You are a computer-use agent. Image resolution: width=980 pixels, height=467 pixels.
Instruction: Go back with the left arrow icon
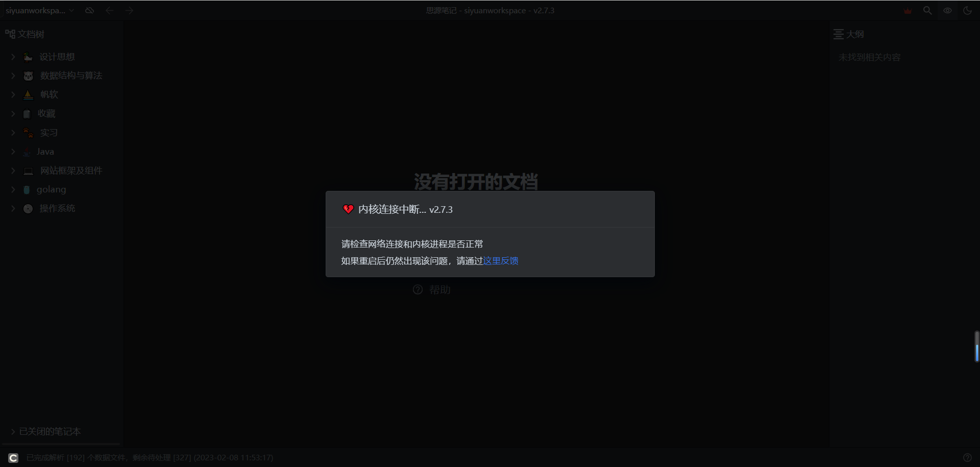pyautogui.click(x=109, y=10)
